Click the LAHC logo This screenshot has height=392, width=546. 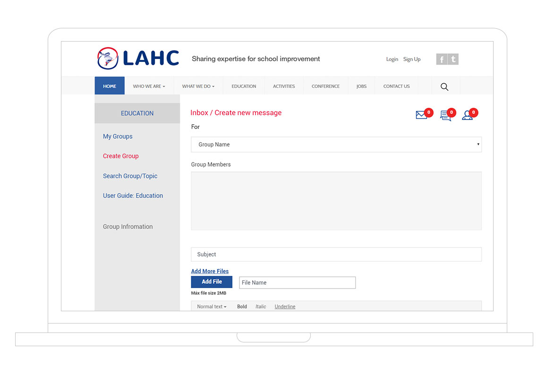(138, 59)
